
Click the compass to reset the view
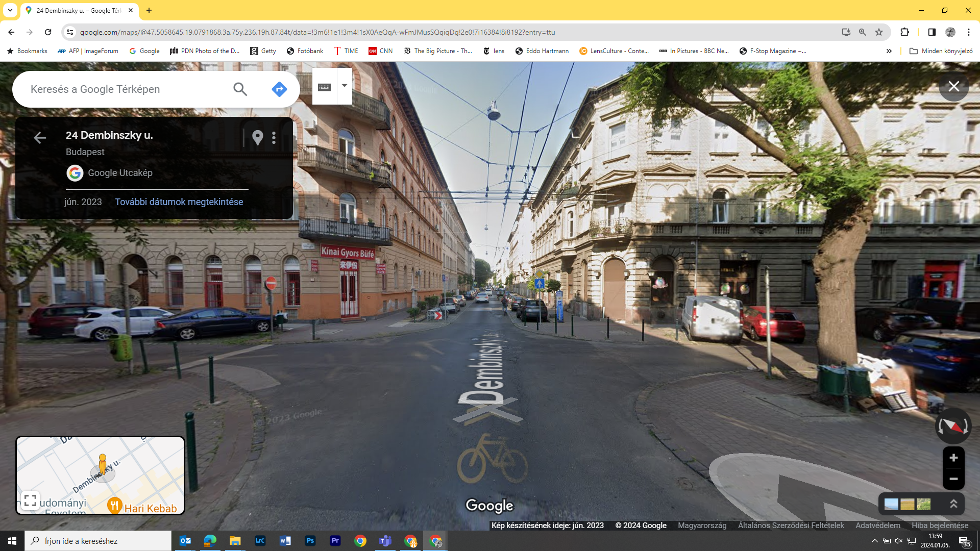coord(953,426)
